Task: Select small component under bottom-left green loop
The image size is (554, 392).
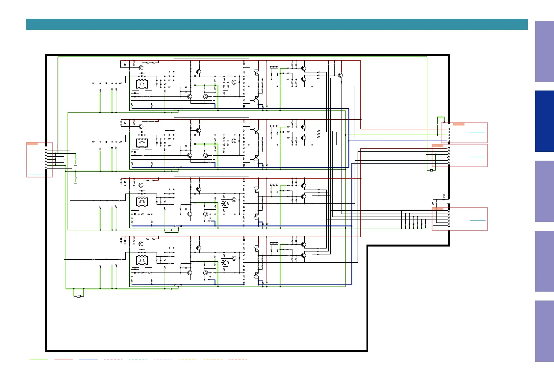Action: click(79, 297)
